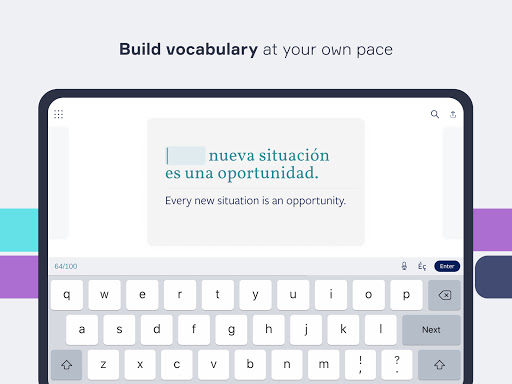Tap the l key
The image size is (512, 384).
(380, 330)
